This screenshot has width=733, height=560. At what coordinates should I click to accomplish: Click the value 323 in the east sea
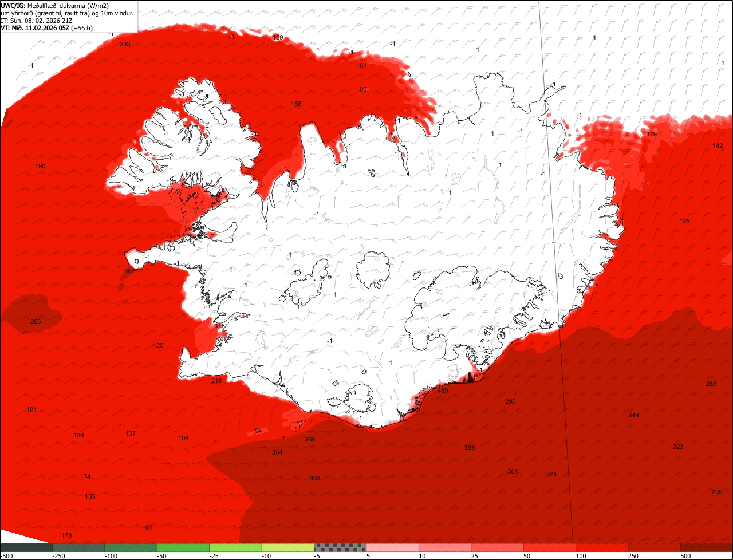tap(678, 447)
